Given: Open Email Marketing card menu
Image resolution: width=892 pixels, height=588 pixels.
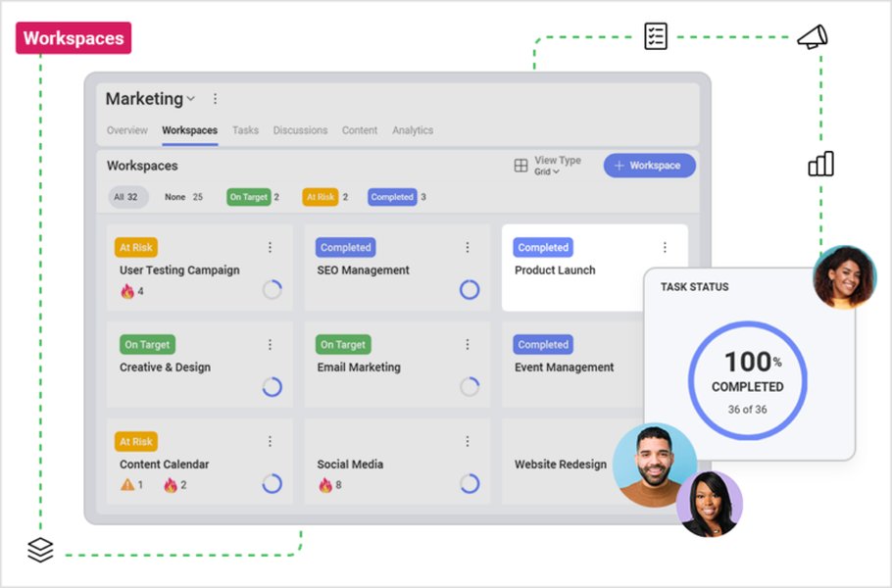Looking at the screenshot, I should tap(468, 345).
